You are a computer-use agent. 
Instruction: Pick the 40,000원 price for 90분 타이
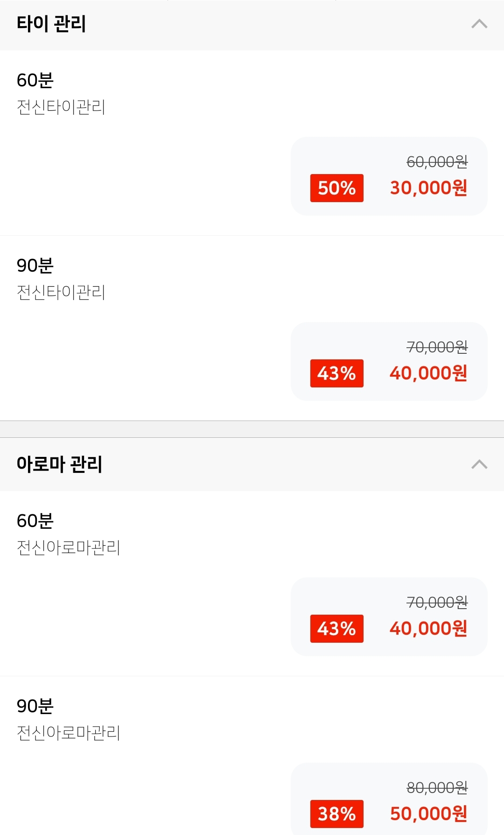click(x=428, y=373)
